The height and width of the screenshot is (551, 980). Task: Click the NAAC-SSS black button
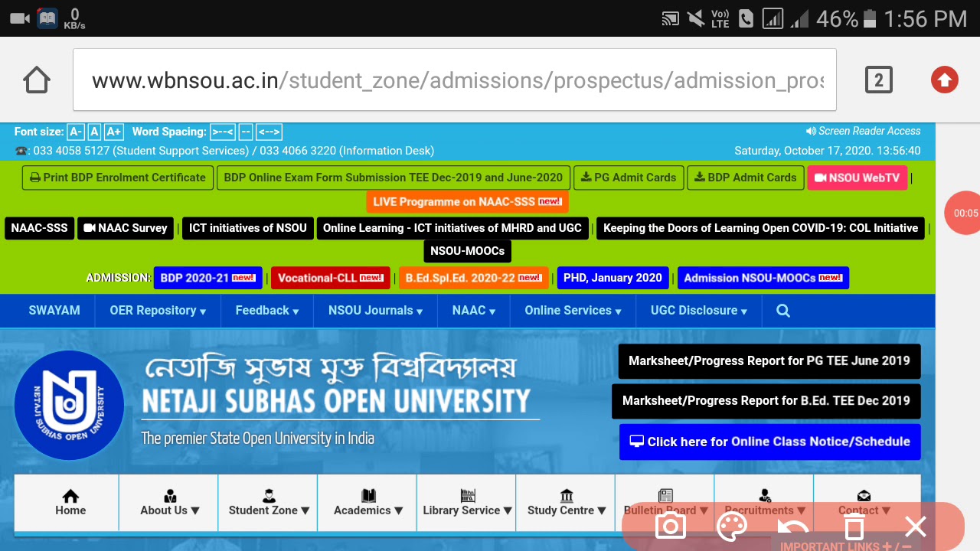(x=39, y=228)
